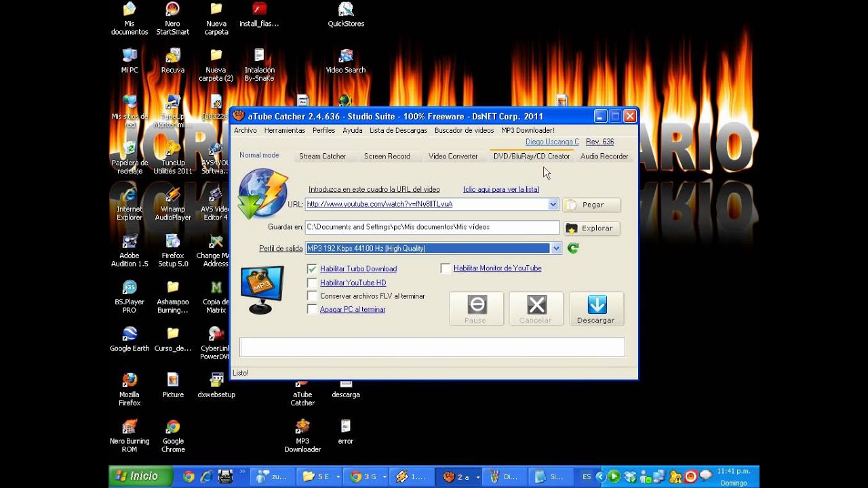This screenshot has width=868, height=488.
Task: Open Mi PC desktop icon
Action: coord(130,61)
